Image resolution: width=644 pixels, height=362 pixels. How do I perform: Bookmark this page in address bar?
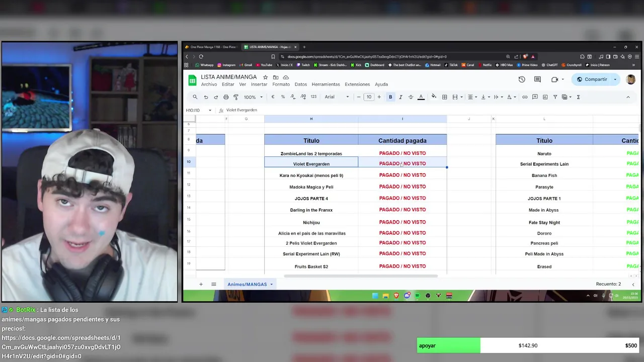point(273,56)
